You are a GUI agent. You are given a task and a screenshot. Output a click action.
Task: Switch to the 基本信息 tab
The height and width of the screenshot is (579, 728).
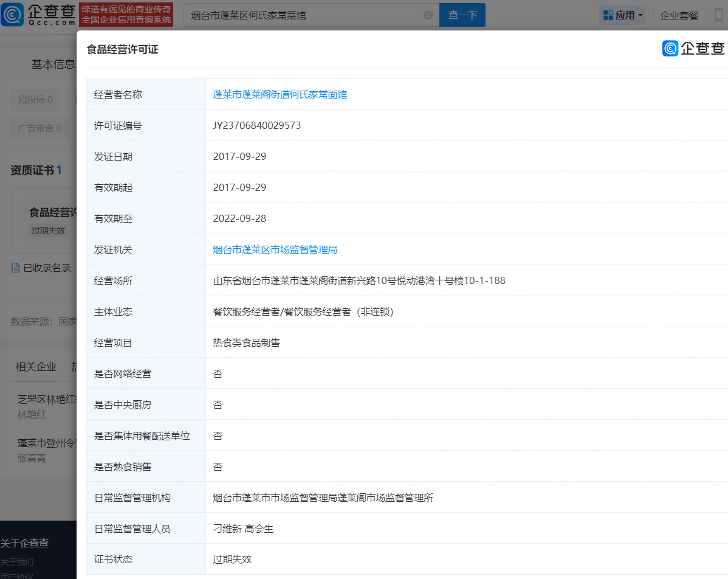(x=53, y=64)
